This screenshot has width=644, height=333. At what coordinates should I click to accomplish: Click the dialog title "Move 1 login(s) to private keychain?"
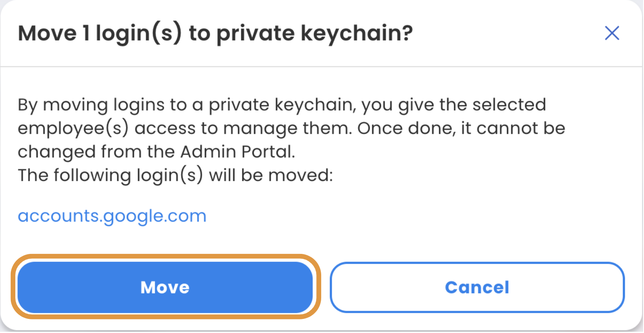pos(215,33)
